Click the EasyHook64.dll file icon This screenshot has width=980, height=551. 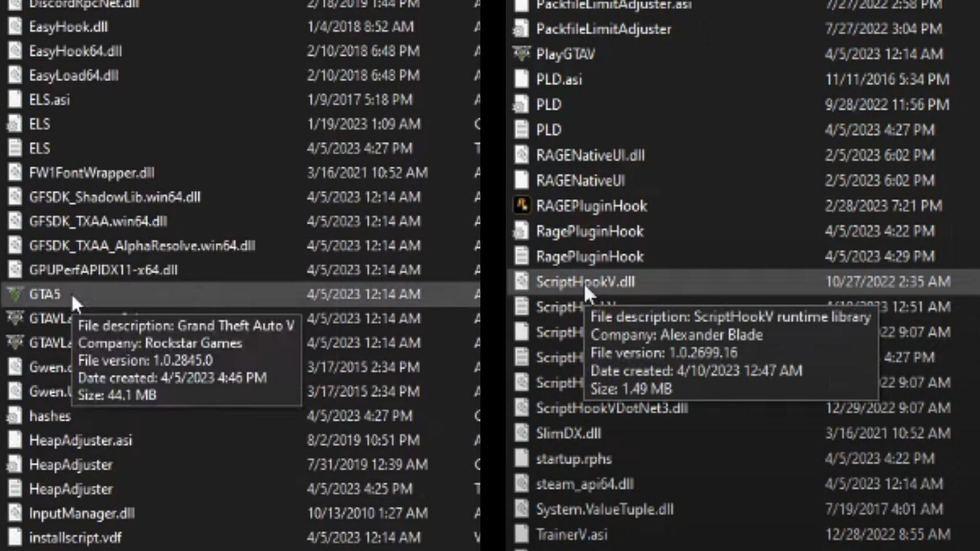click(x=15, y=51)
